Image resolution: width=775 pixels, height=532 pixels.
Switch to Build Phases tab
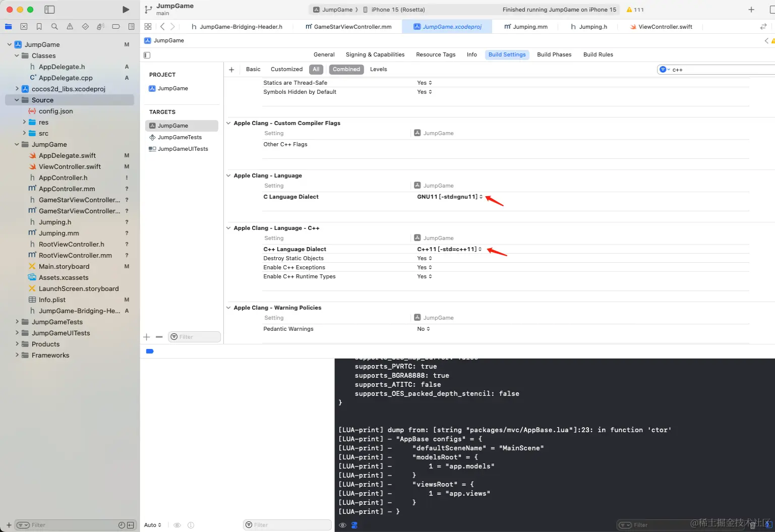(554, 55)
